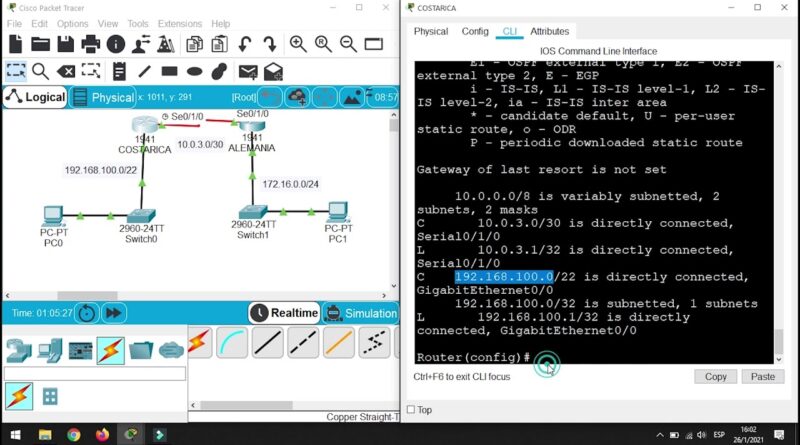Open the Extensions menu
This screenshot has width=800, height=445.
180,24
